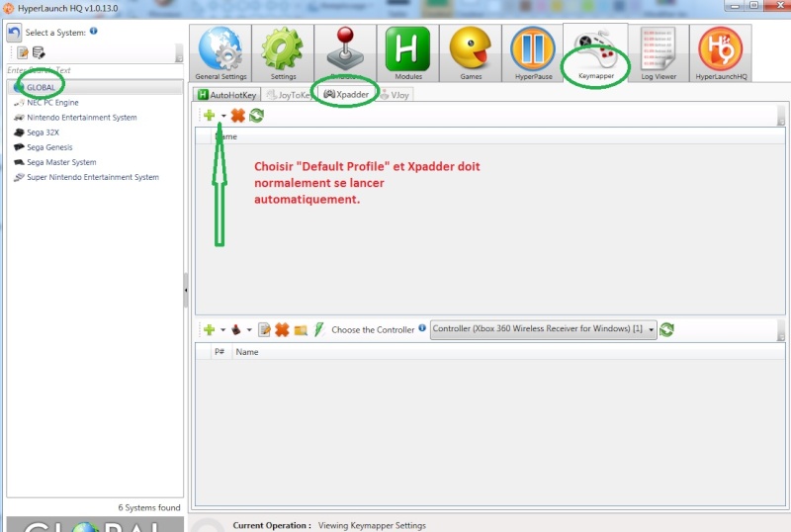Open the Modules tab
This screenshot has width=791, height=532.
(407, 53)
